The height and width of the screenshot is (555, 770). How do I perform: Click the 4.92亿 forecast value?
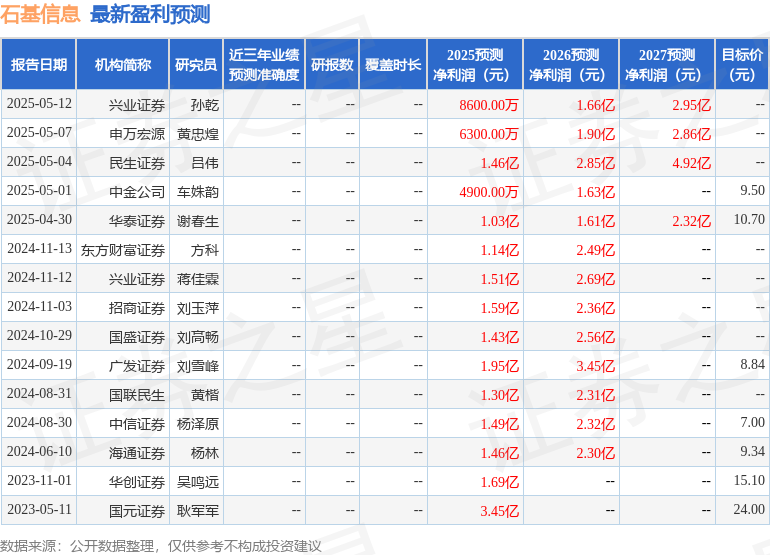pyautogui.click(x=691, y=163)
